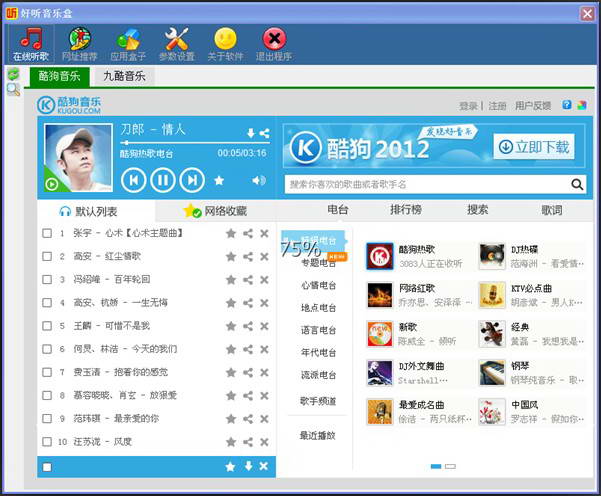The image size is (601, 496).
Task: Star the song 王麟 - 可惜不是我
Action: [231, 326]
